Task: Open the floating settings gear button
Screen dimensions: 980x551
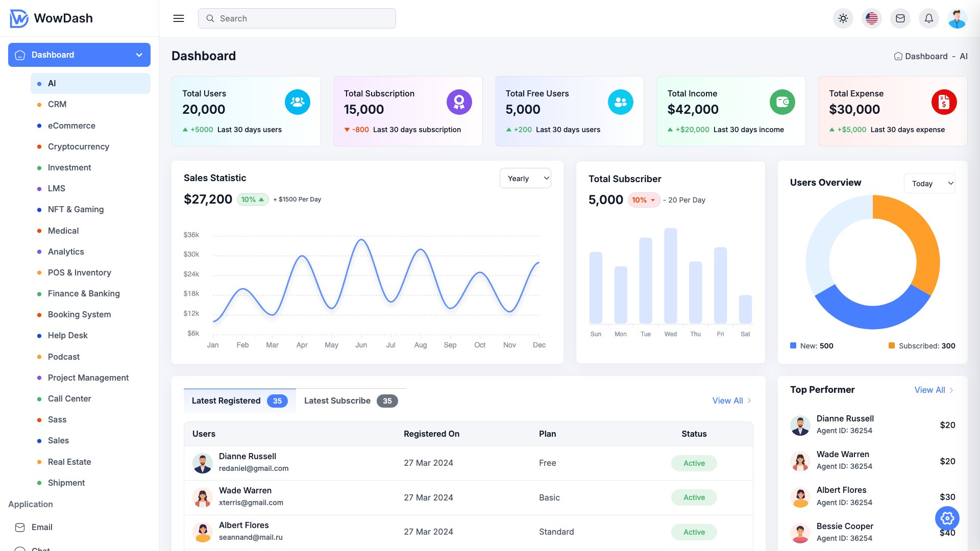Action: (947, 518)
